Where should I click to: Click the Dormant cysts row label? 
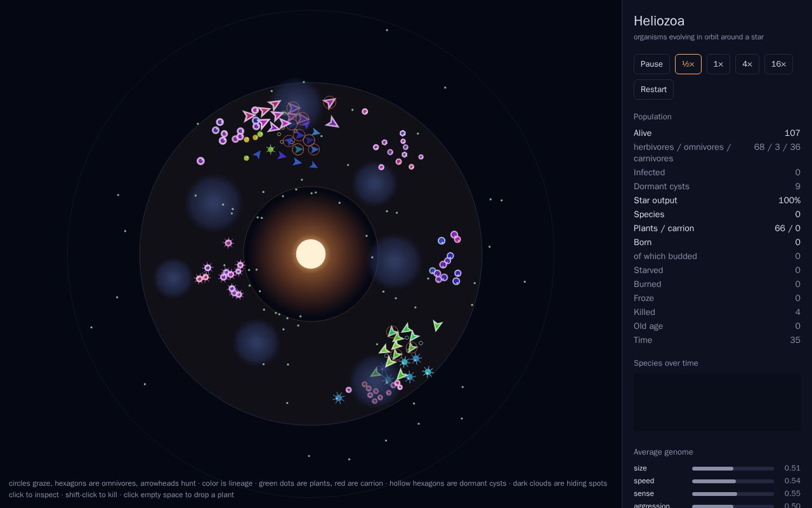pos(662,187)
